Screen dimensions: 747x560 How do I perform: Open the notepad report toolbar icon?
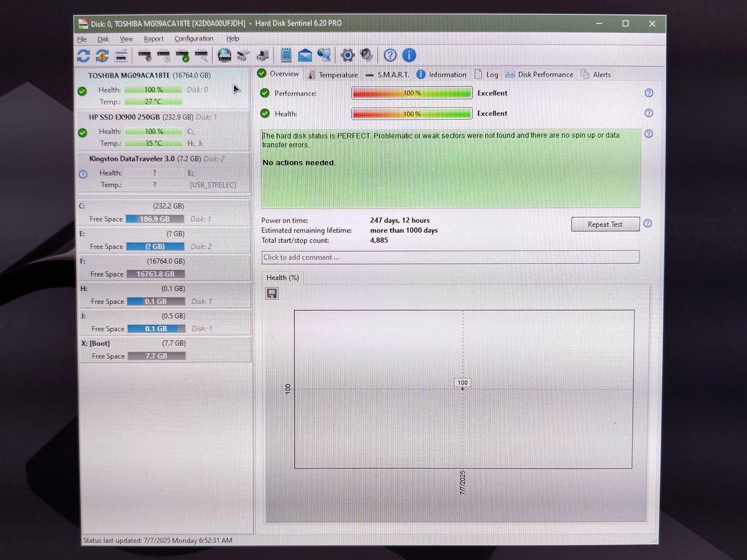click(286, 55)
